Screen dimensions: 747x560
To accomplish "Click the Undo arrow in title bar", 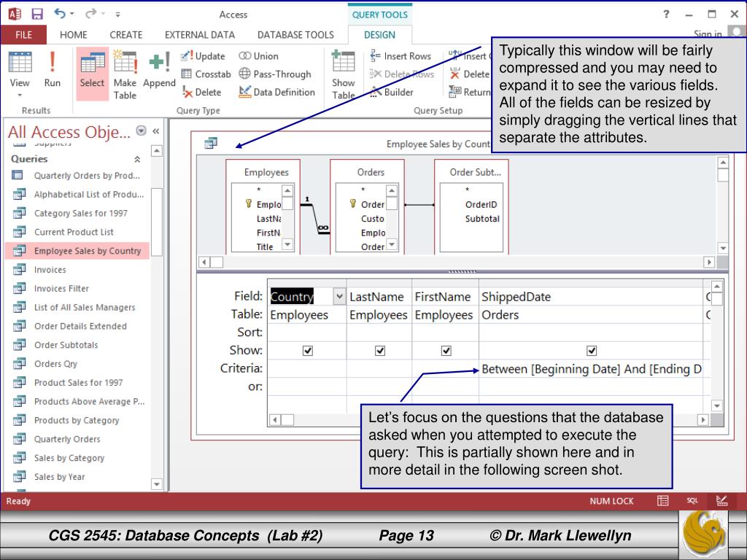I will pyautogui.click(x=60, y=14).
